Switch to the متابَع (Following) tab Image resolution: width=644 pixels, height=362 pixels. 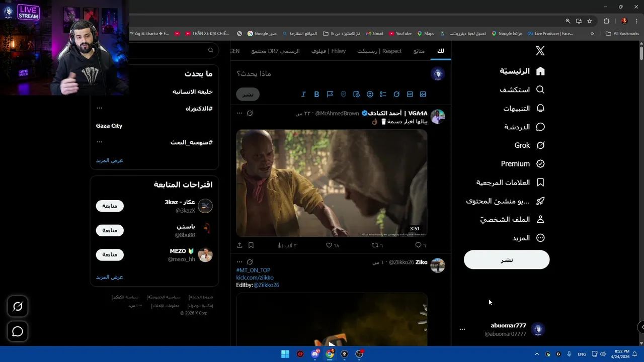419,51
